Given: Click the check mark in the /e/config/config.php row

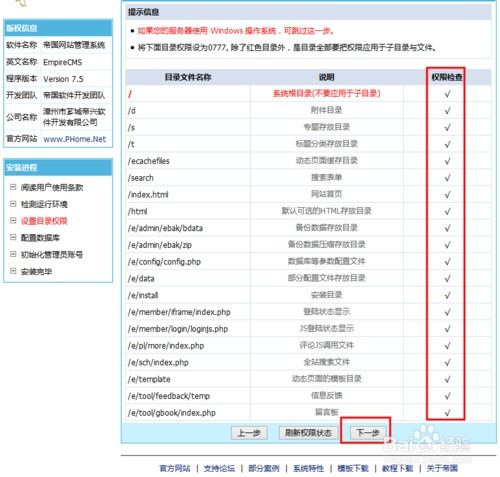Looking at the screenshot, I should (x=447, y=262).
